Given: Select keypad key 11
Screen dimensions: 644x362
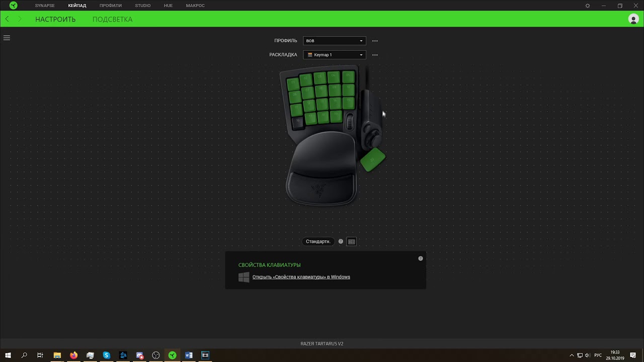Looking at the screenshot, I should [x=296, y=110].
